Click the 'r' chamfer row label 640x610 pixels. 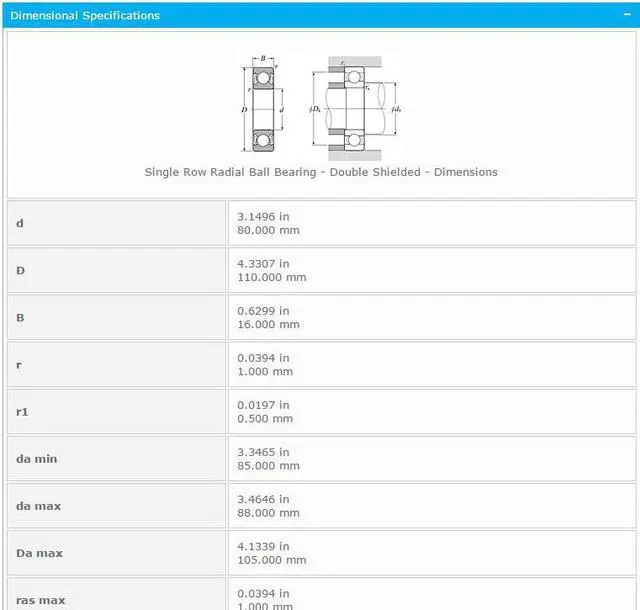coord(19,364)
